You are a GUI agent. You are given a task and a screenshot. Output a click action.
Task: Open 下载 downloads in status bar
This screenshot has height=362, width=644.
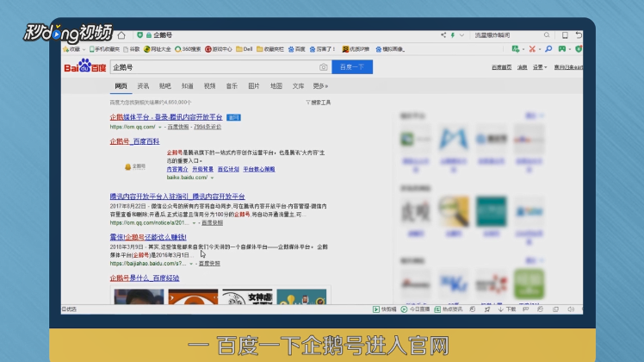point(507,309)
